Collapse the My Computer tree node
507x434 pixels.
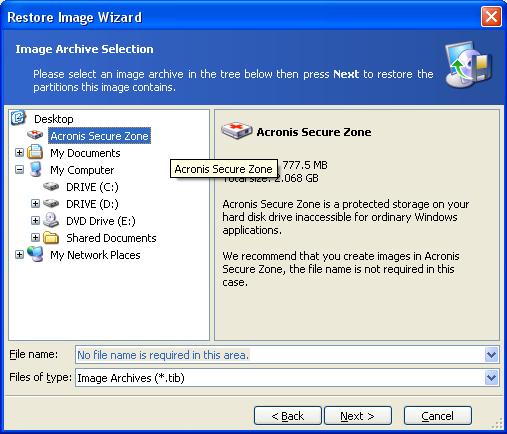pyautogui.click(x=19, y=170)
